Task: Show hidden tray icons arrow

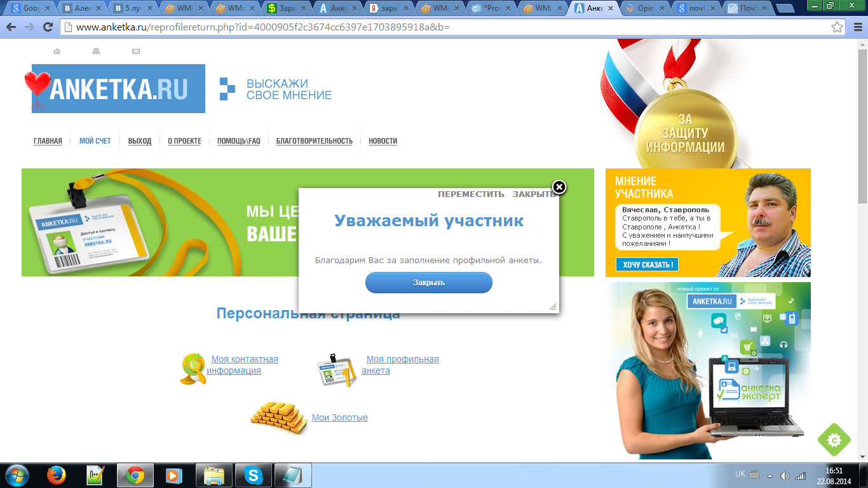Action: [x=770, y=475]
